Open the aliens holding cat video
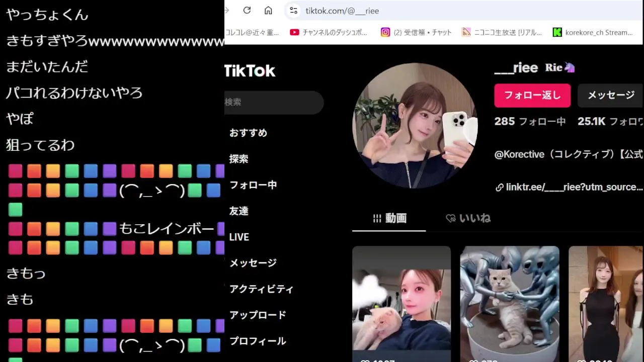Image resolution: width=644 pixels, height=362 pixels. coord(510,304)
